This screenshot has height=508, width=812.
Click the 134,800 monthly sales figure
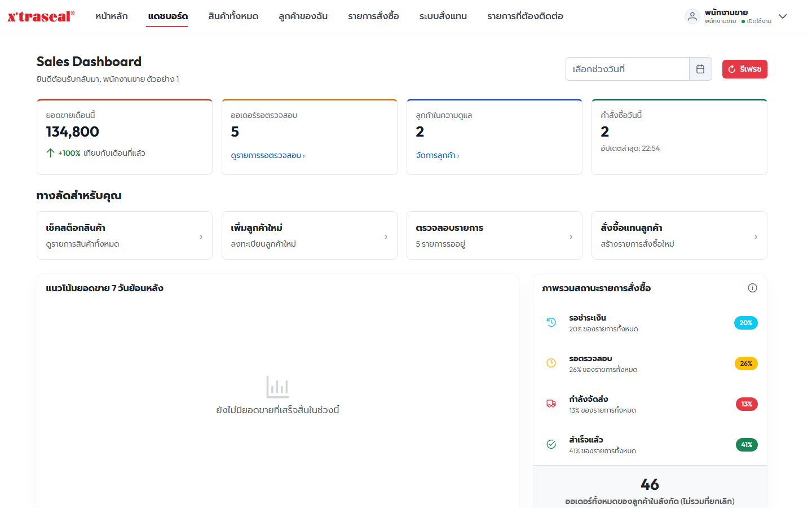coord(73,132)
